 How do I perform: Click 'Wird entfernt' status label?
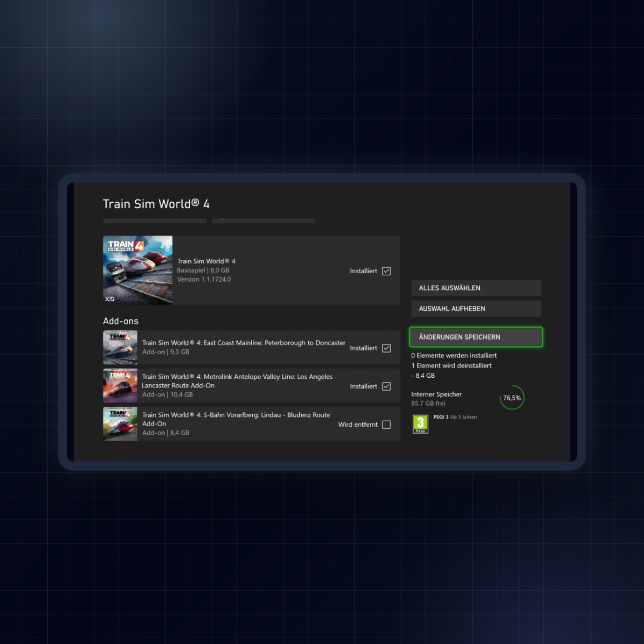coord(358,425)
